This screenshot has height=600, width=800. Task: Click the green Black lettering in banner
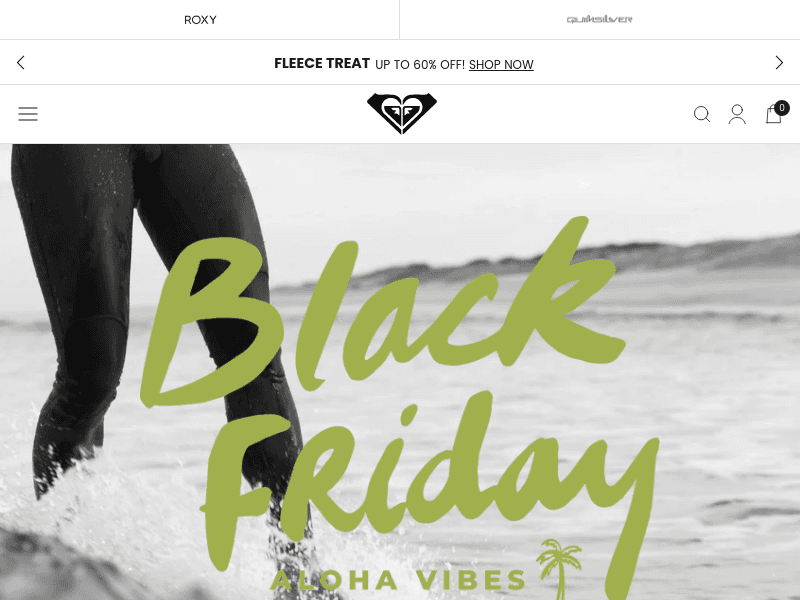tap(383, 311)
